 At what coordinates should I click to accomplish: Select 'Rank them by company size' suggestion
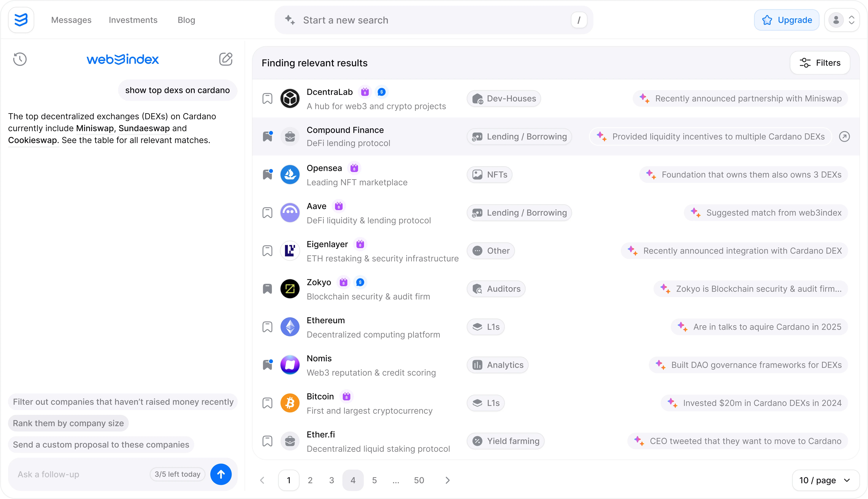68,423
